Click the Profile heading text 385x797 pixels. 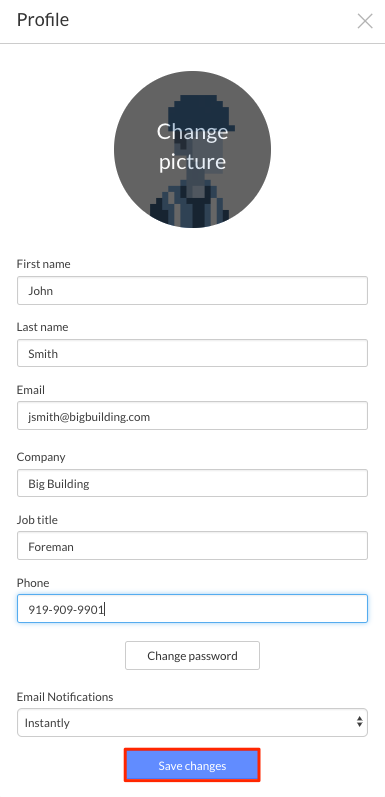43,20
